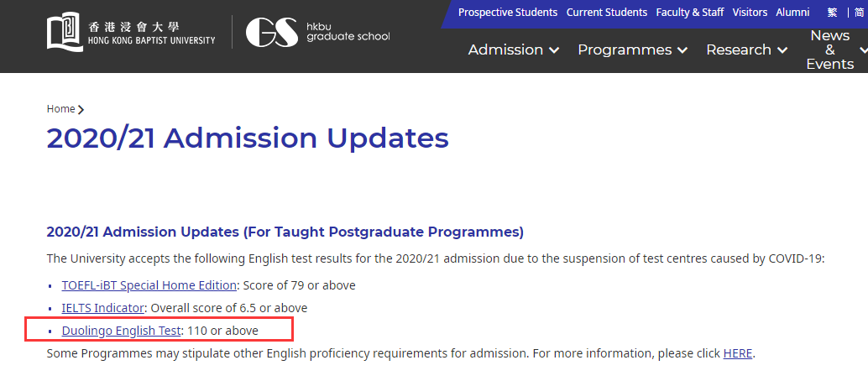This screenshot has height=381, width=868.
Task: Expand the Research dropdown menu
Action: pos(747,50)
